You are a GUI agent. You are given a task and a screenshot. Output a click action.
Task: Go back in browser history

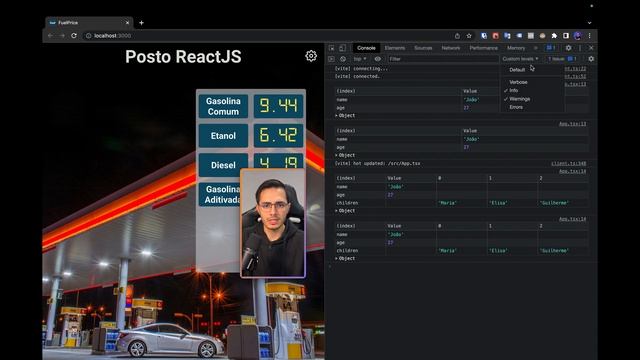coord(50,36)
